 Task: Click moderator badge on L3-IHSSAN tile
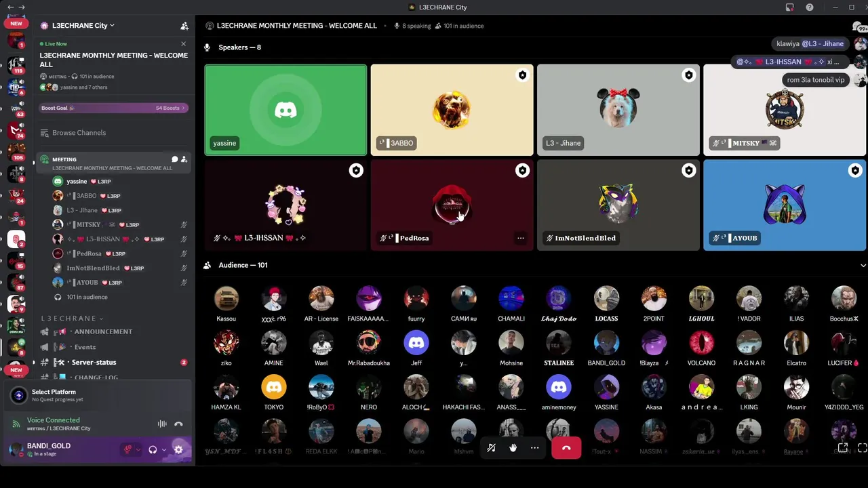tap(356, 171)
